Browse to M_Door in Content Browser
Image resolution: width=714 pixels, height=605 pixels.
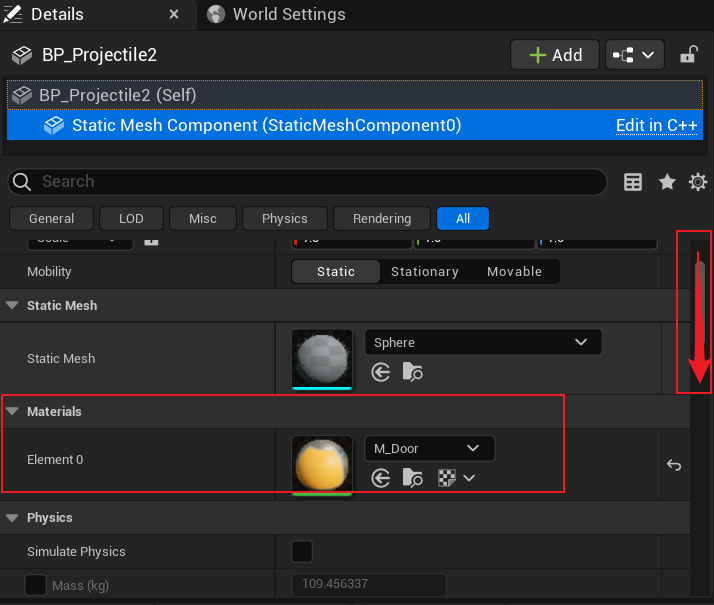click(x=413, y=478)
